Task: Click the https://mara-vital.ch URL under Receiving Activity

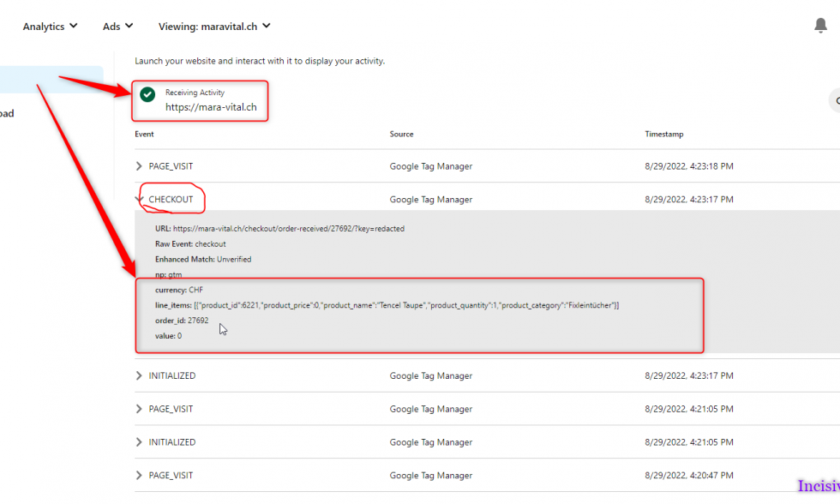Action: tap(211, 108)
